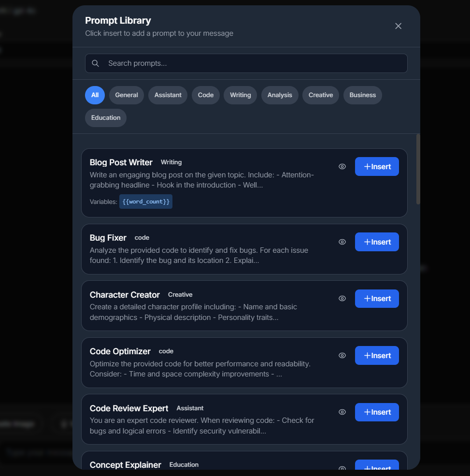Toggle the preview eye for Blog Post Writer
This screenshot has width=470, height=476.
tap(342, 166)
